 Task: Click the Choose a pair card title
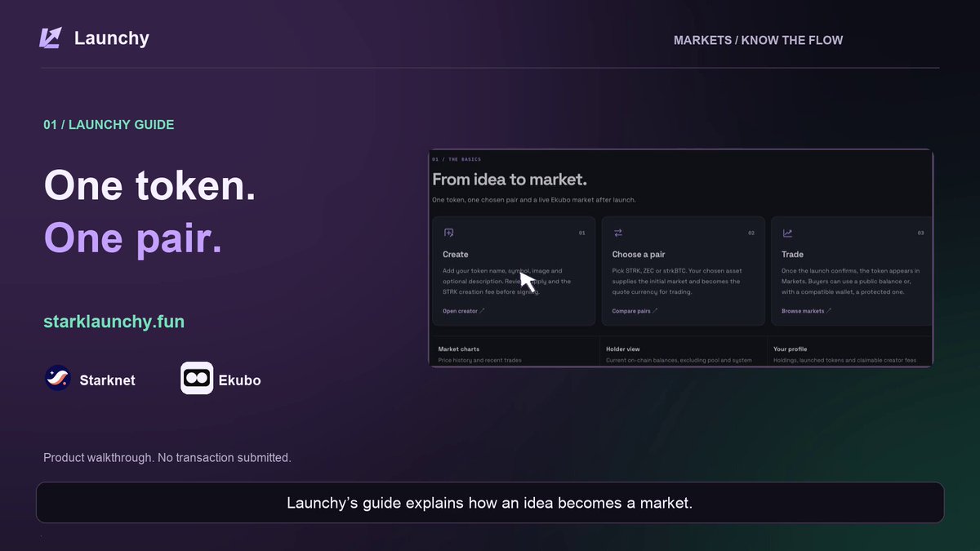(x=639, y=255)
